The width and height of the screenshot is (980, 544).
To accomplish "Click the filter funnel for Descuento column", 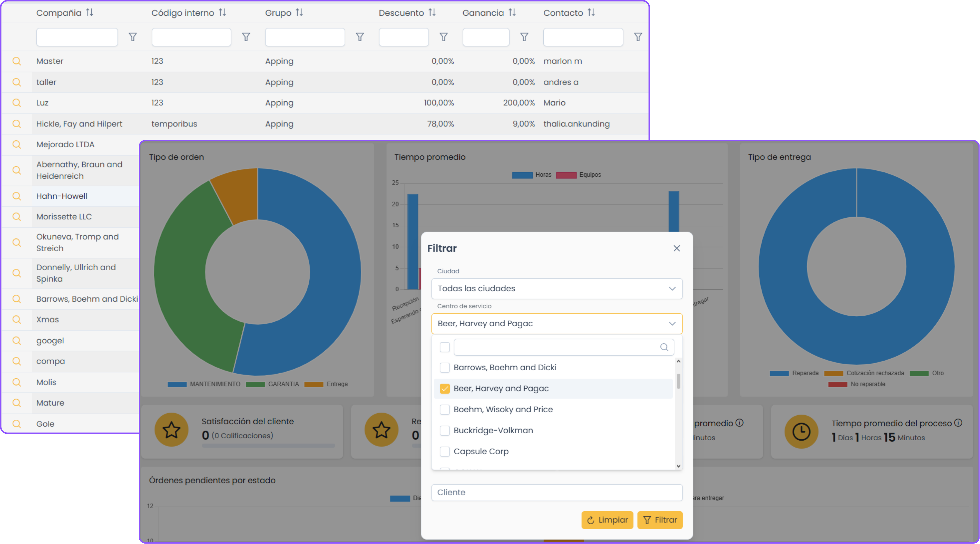I will coord(444,37).
